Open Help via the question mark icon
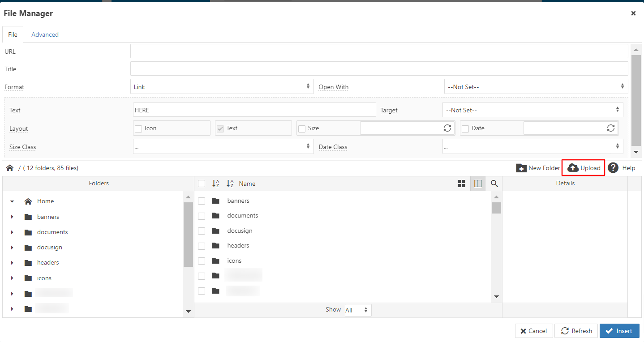644x342 pixels. (613, 167)
